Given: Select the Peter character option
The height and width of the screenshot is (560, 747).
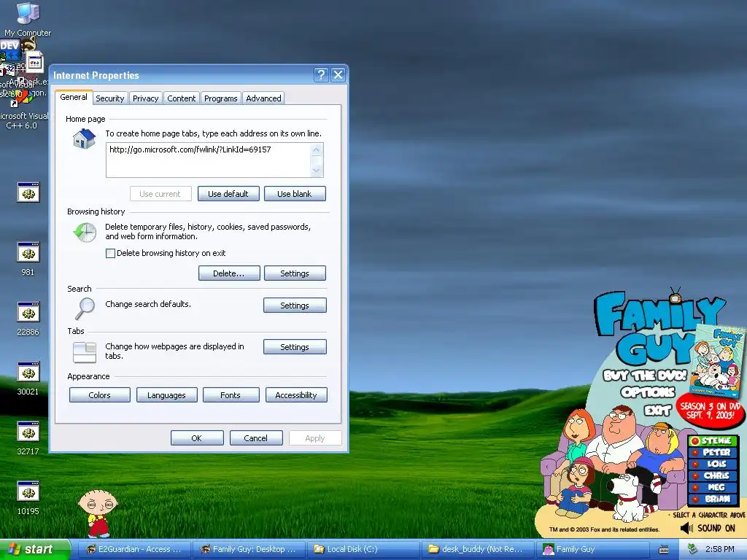Looking at the screenshot, I should [713, 452].
